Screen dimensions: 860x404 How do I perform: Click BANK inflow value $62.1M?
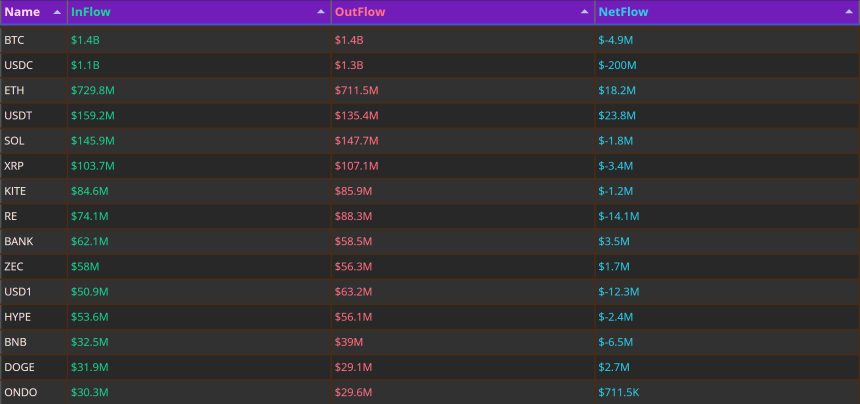click(90, 242)
